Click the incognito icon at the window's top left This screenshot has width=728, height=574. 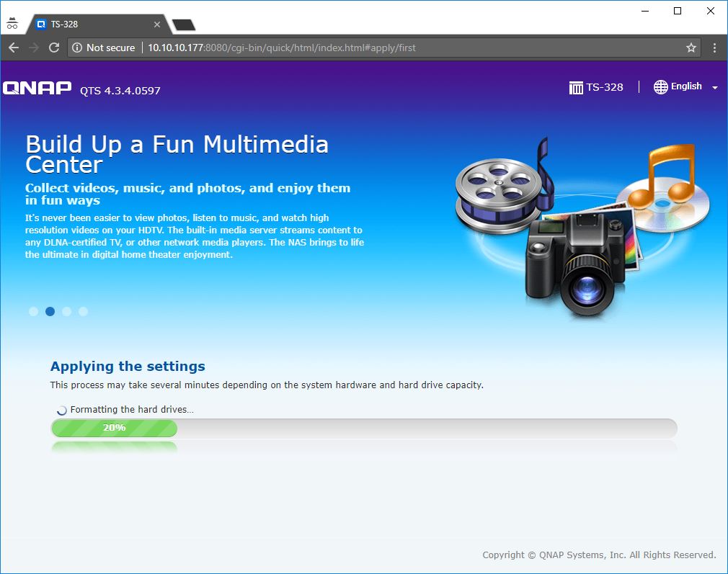click(x=12, y=23)
